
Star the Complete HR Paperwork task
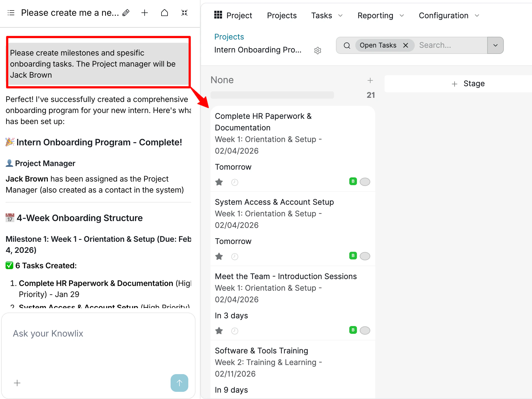click(219, 182)
